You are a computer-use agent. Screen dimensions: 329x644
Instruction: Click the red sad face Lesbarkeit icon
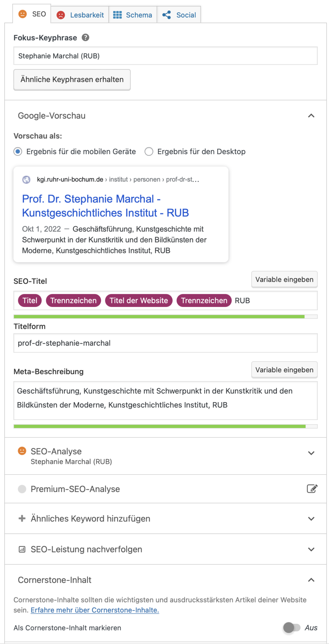coord(61,15)
